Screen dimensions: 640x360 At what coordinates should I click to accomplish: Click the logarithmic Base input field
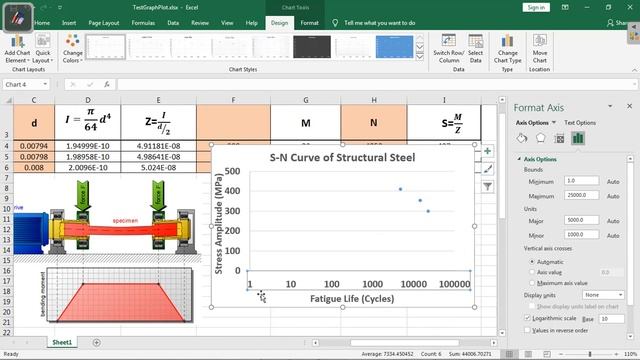(x=611, y=318)
